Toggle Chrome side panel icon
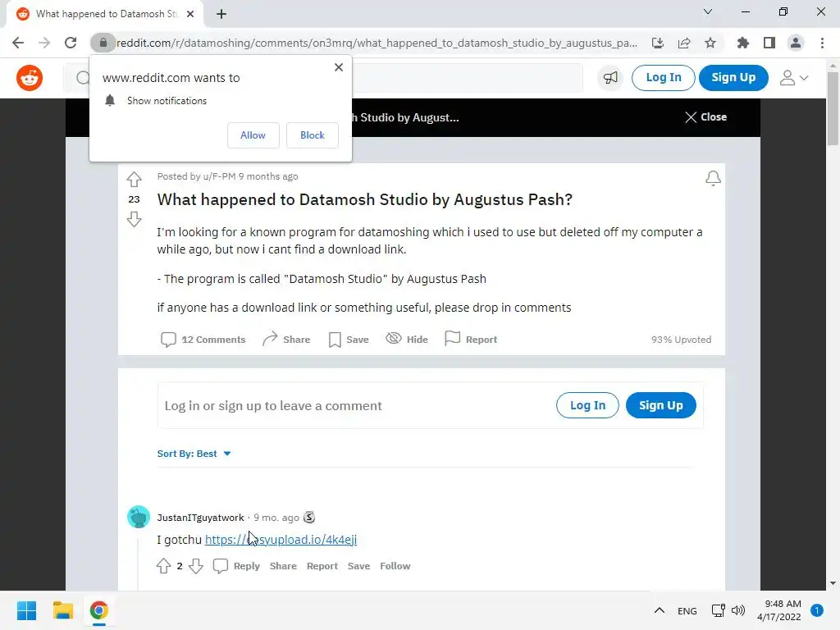The image size is (840, 630). (x=769, y=43)
